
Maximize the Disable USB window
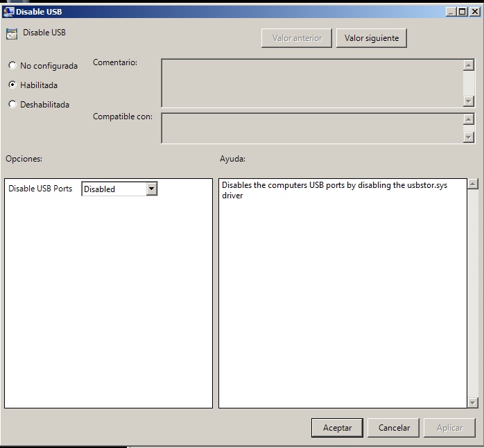[x=463, y=11]
